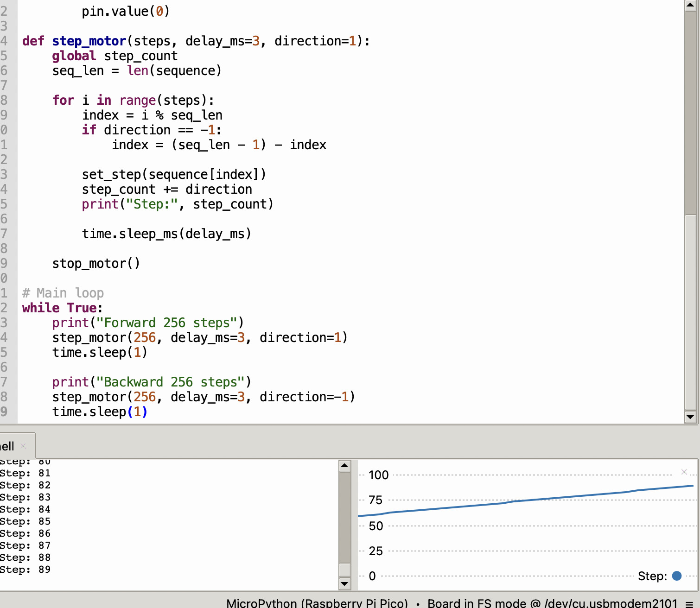Select the Shell tab label

(7, 446)
